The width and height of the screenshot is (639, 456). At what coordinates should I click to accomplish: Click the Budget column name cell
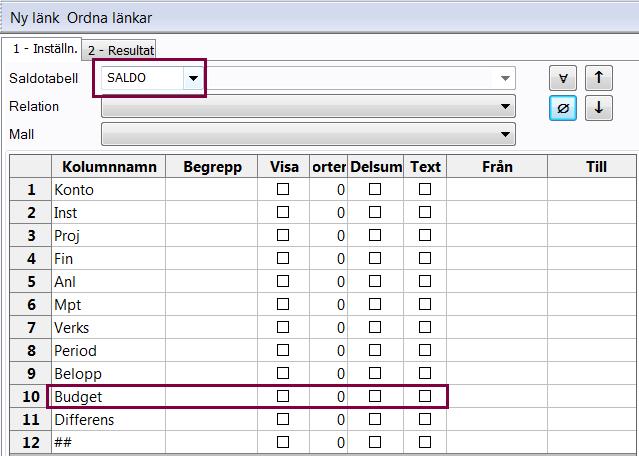point(109,397)
